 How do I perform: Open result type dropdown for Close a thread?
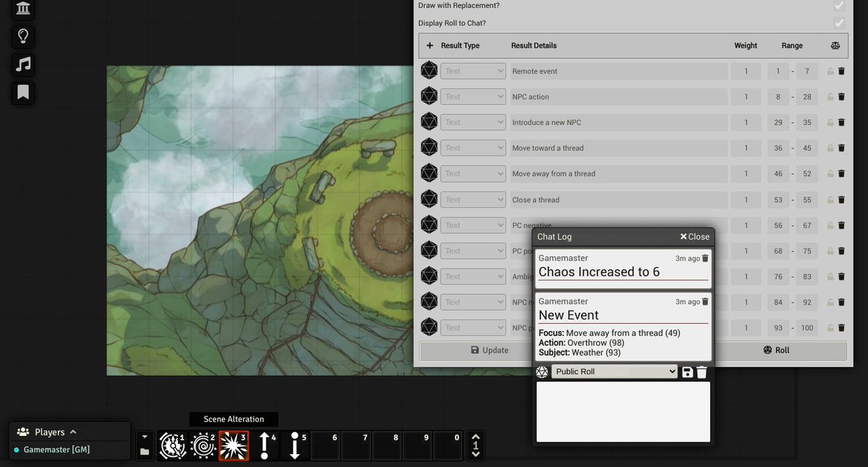473,200
